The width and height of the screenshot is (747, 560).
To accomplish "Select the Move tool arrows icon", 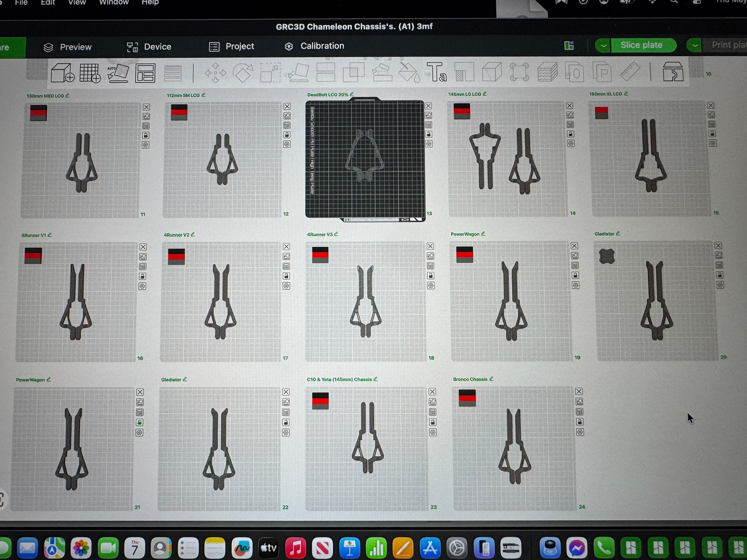I will click(215, 73).
